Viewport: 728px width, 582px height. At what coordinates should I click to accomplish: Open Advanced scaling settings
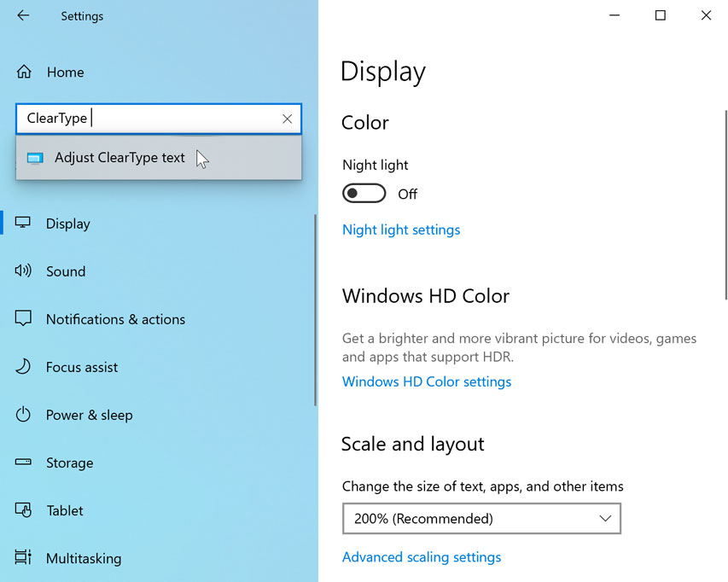tap(422, 556)
